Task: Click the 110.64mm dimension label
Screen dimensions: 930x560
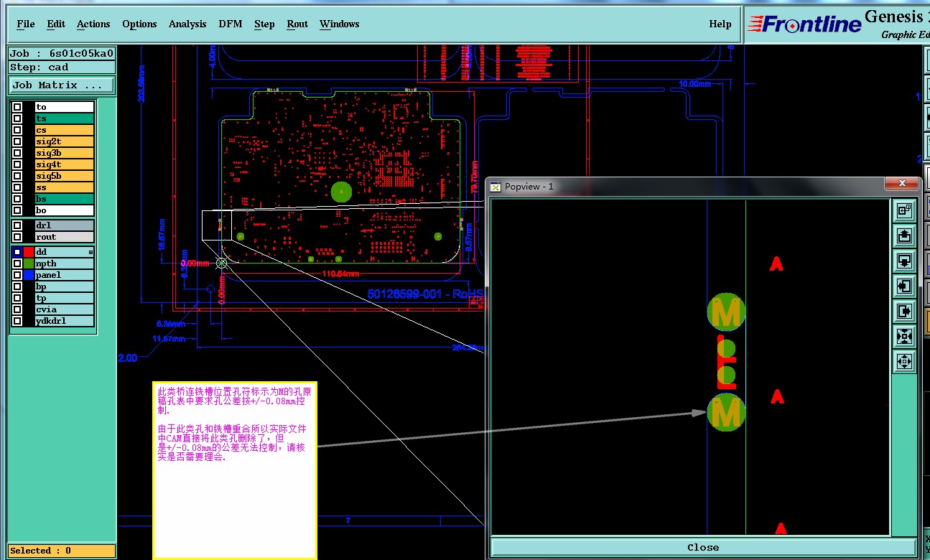Action: tap(339, 274)
